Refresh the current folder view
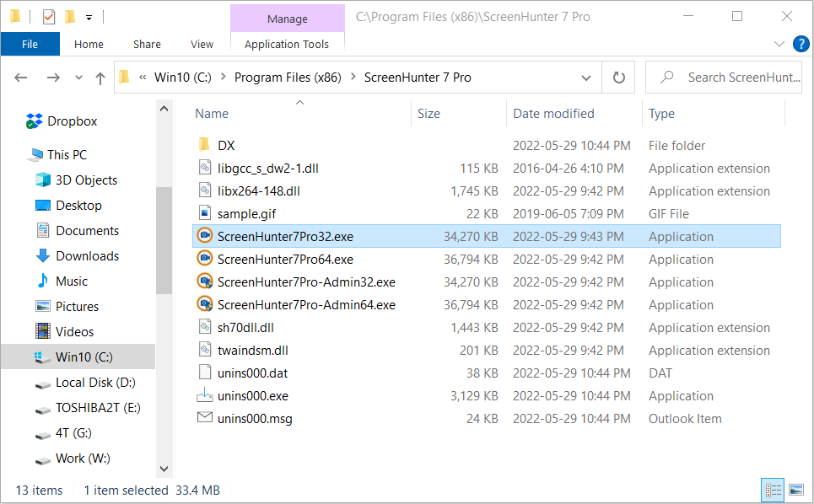 click(x=618, y=78)
